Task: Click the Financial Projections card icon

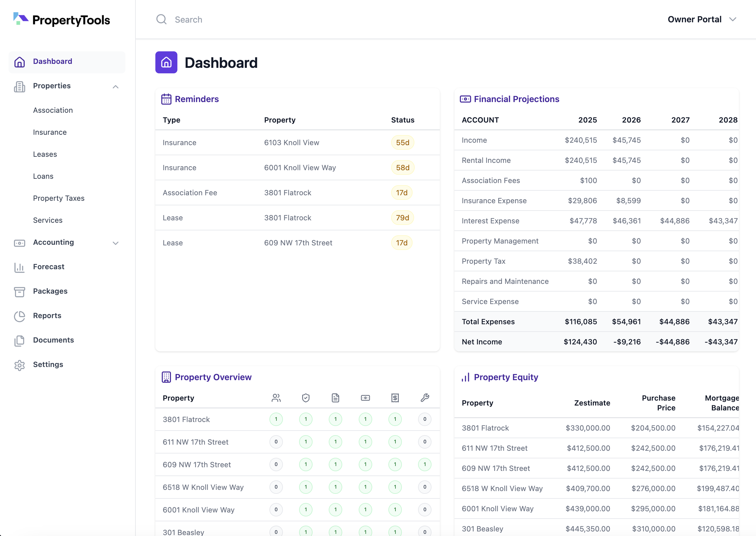Action: click(x=465, y=98)
